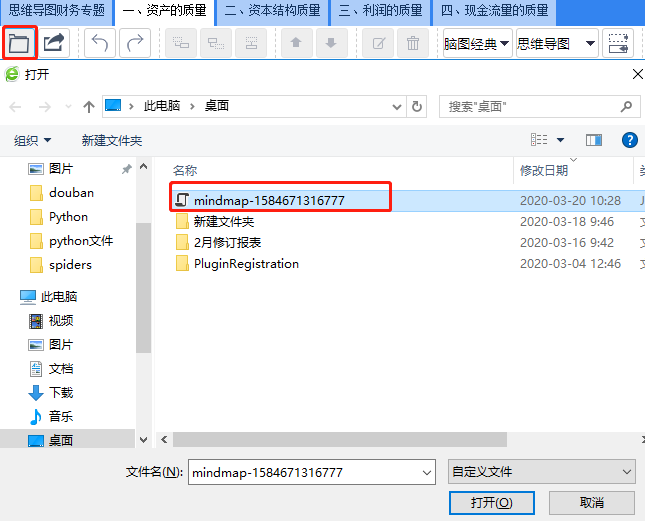This screenshot has width=645, height=521.
Task: Click the redo arrow icon
Action: click(135, 43)
